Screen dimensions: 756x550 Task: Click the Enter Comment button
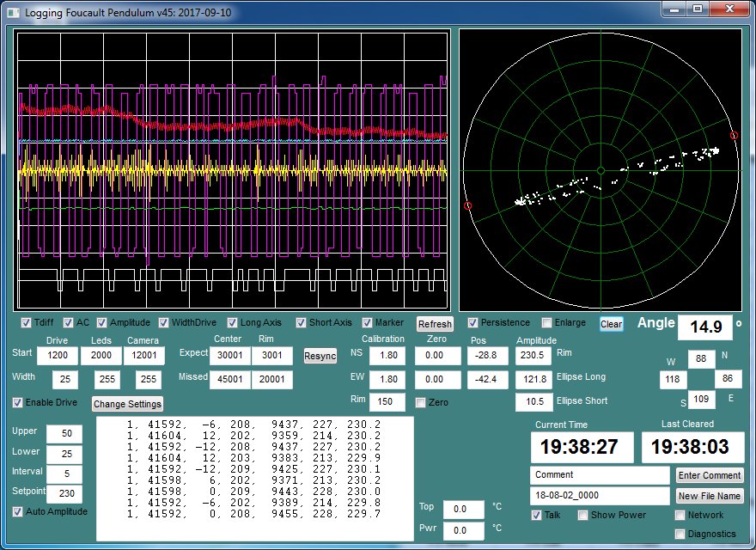click(x=710, y=475)
